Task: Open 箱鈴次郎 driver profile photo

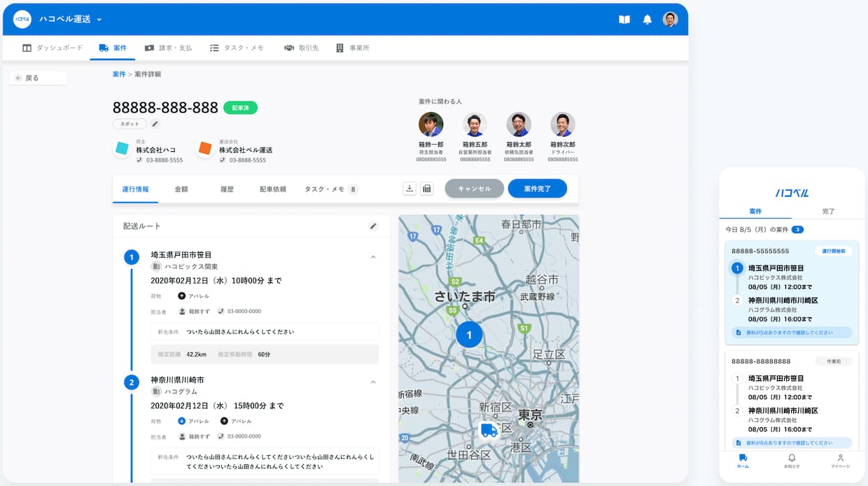Action: pos(563,125)
